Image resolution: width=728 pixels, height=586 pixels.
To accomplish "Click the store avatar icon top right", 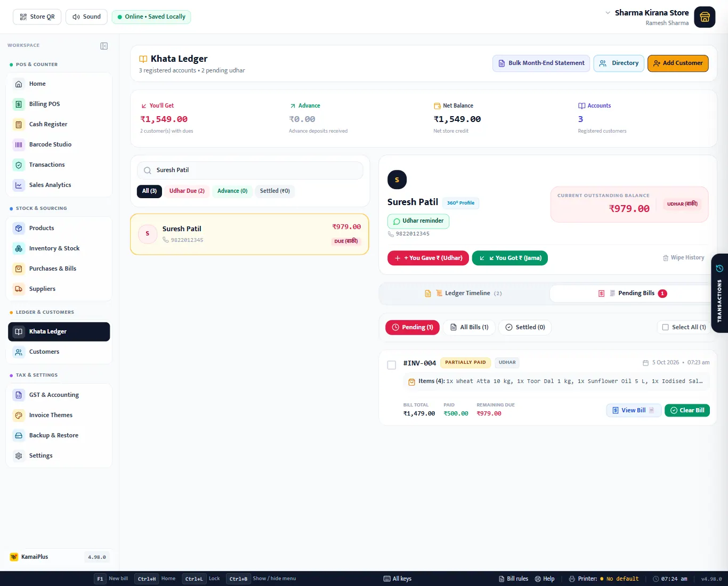I will 705,17.
